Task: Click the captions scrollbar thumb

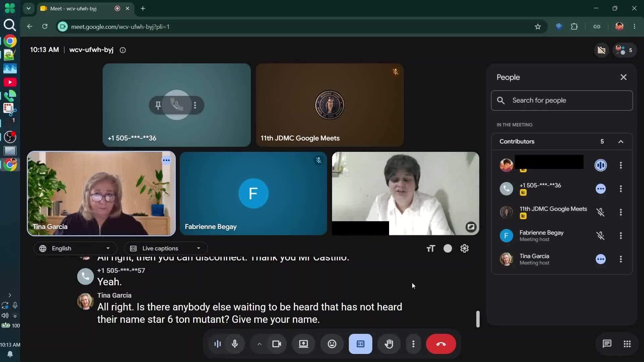Action: point(478,319)
